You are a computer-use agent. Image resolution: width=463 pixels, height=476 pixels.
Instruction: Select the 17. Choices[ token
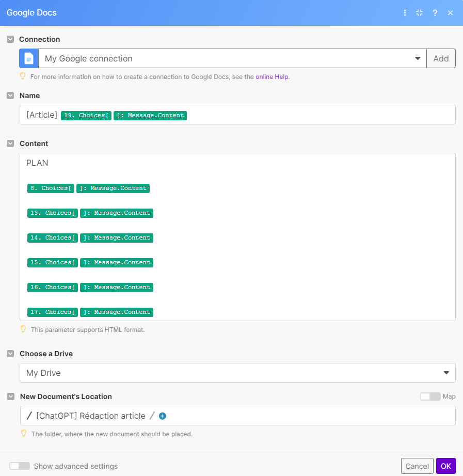point(53,312)
